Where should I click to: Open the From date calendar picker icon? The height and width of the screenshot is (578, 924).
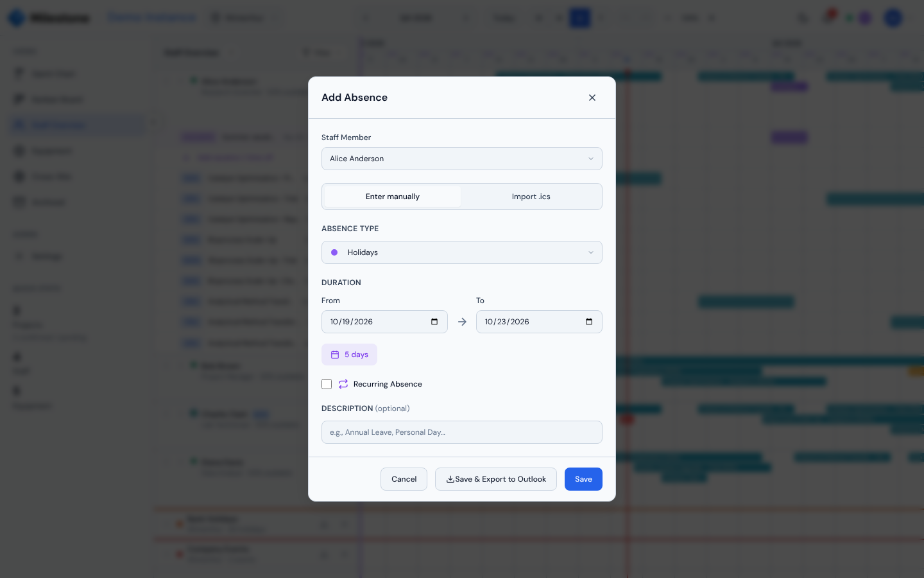click(x=434, y=322)
